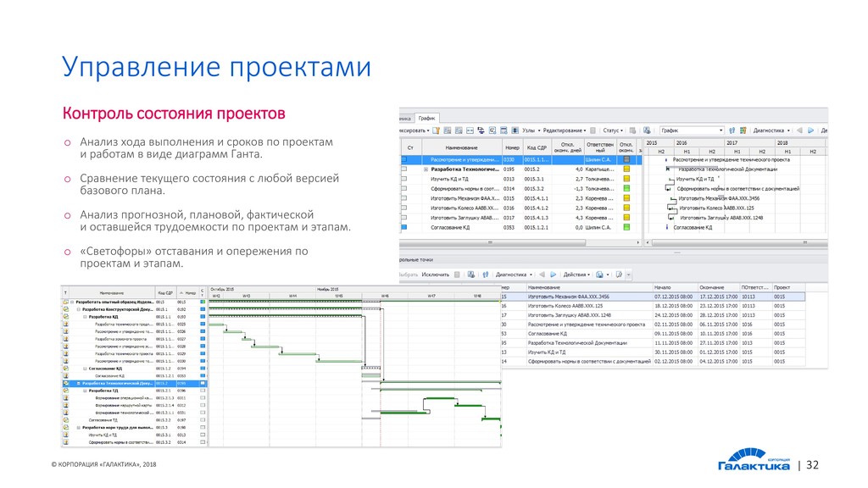Switch to the График tab
This screenshot has width=868, height=488.
426,118
